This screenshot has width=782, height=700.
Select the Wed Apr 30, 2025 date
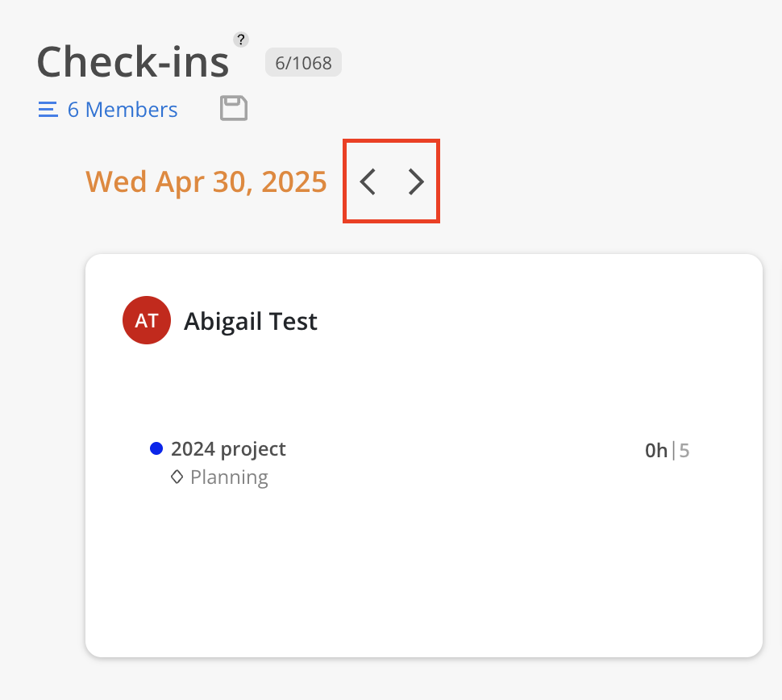(206, 181)
